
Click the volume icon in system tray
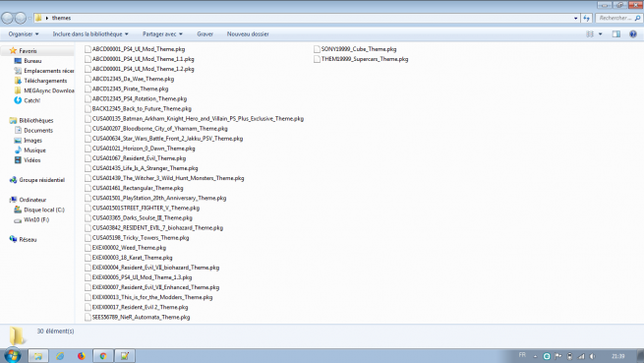tap(592, 356)
